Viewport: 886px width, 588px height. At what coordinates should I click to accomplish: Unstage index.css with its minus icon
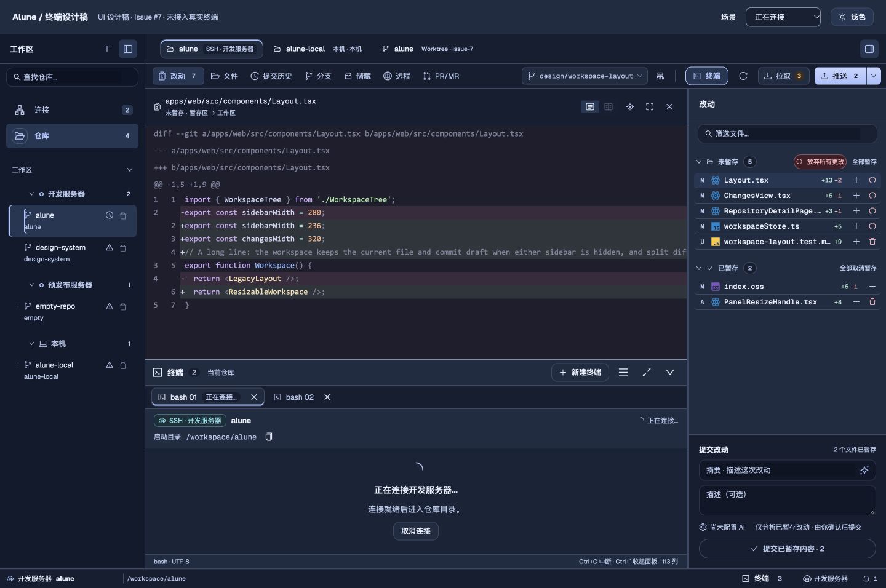pos(872,287)
